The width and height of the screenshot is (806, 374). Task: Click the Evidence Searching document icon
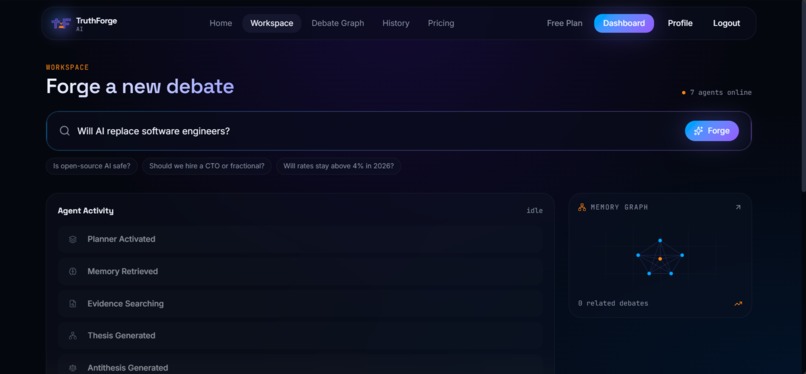[72, 304]
